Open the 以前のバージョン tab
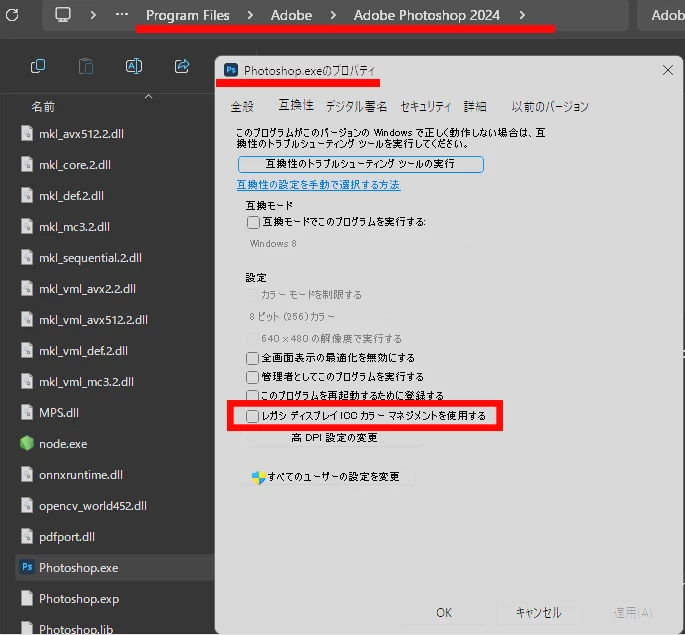The width and height of the screenshot is (685, 635). click(x=550, y=107)
